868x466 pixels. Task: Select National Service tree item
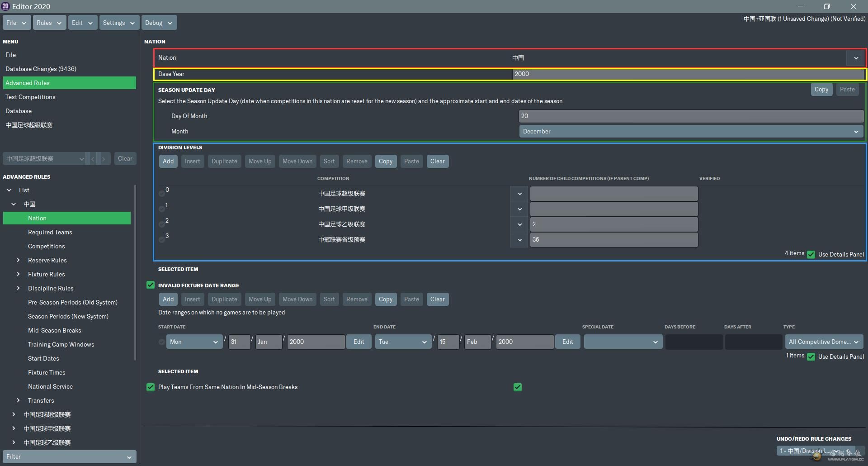(x=50, y=387)
